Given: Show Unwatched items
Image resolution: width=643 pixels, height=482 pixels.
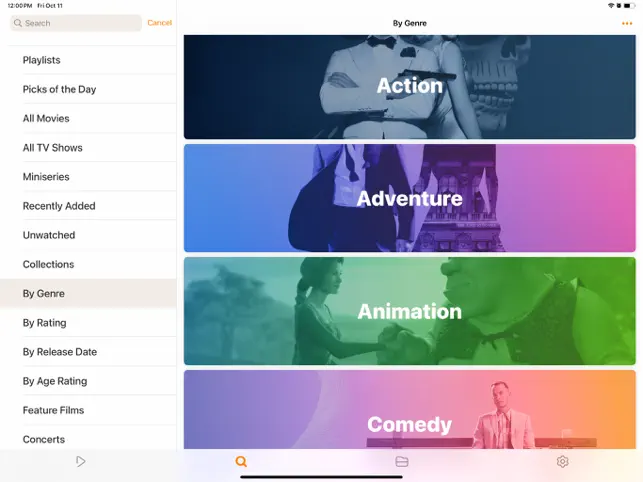Looking at the screenshot, I should [88, 235].
